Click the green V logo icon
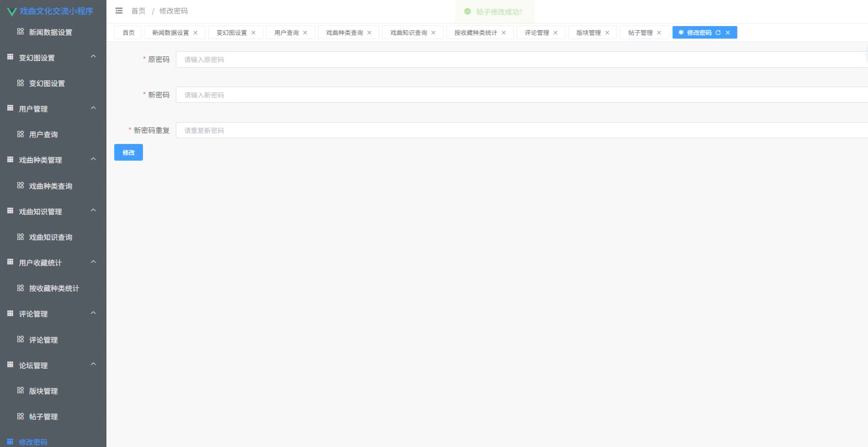868x447 pixels. (x=11, y=11)
